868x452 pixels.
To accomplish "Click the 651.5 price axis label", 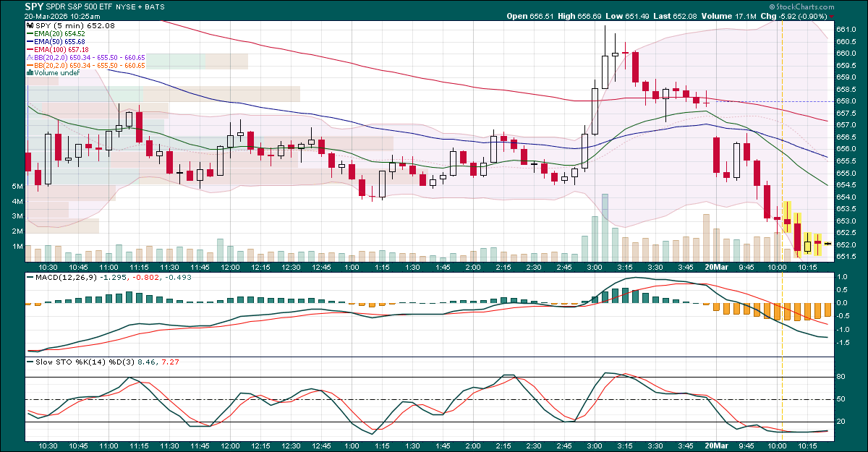I will pyautogui.click(x=846, y=256).
